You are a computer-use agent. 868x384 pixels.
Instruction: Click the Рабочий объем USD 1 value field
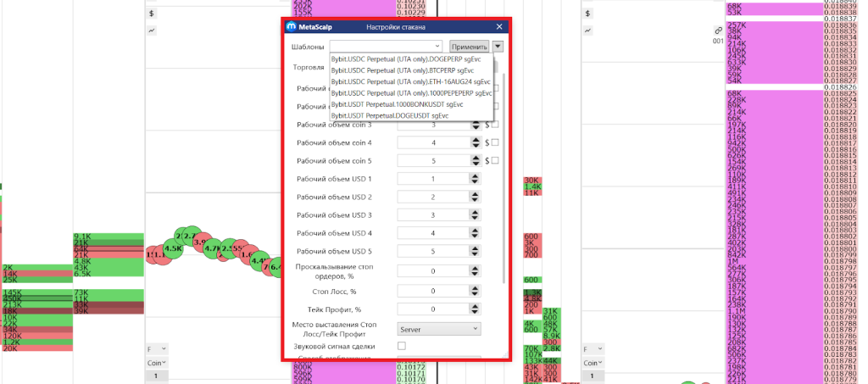[x=434, y=179]
